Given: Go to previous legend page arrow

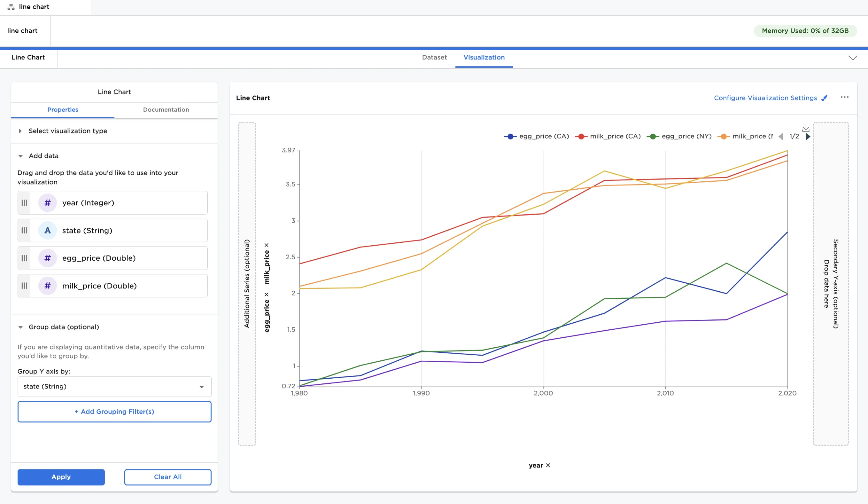Looking at the screenshot, I should (781, 137).
